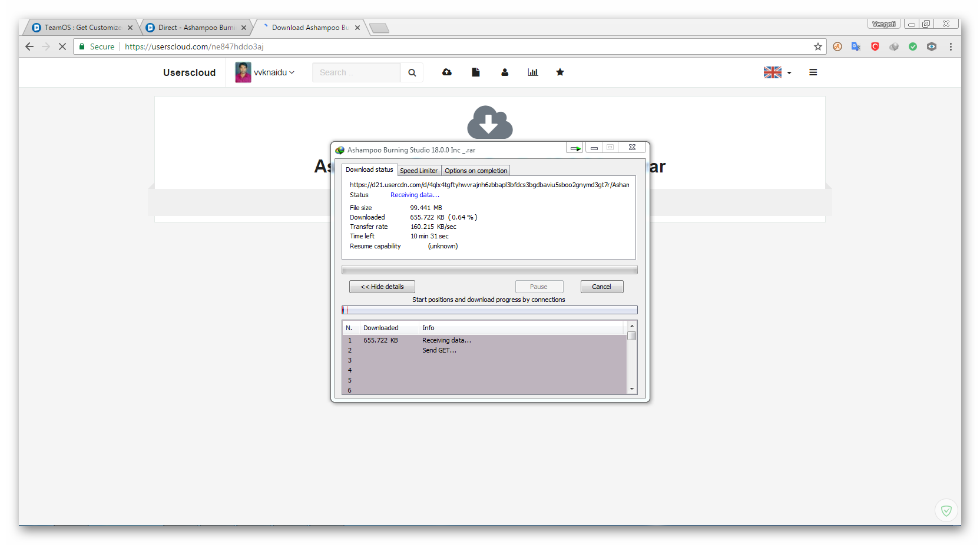Click the vvknaidu avatar image
Viewport: 980px width, 545px height.
coord(243,72)
